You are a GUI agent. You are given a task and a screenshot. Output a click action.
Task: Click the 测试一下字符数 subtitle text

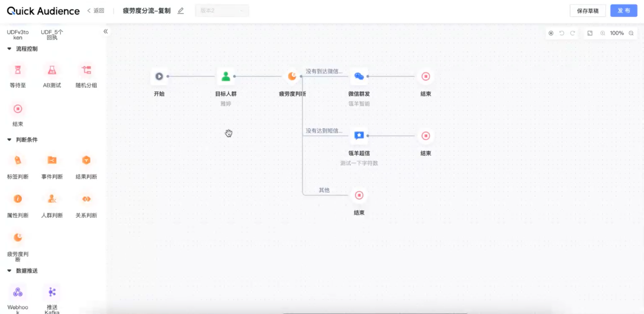pos(359,163)
